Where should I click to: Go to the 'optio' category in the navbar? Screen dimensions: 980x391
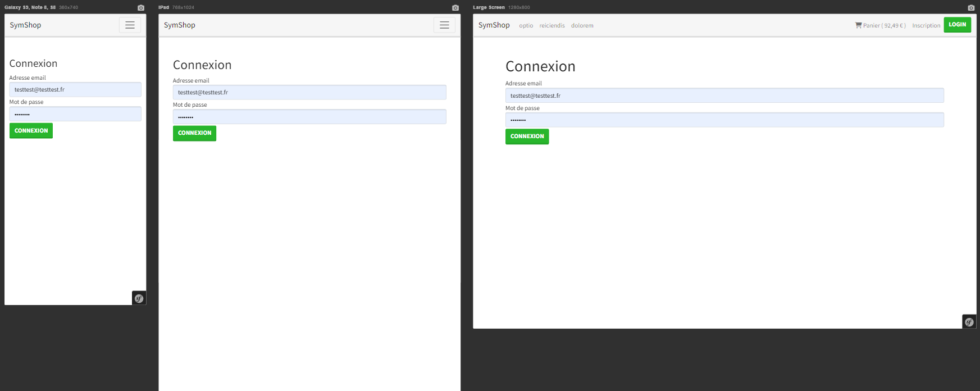[526, 26]
